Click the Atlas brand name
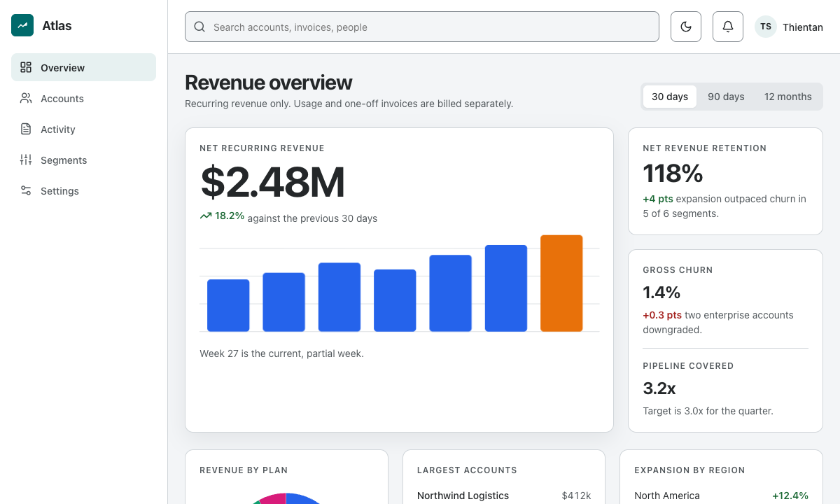The width and height of the screenshot is (840, 504). click(57, 26)
